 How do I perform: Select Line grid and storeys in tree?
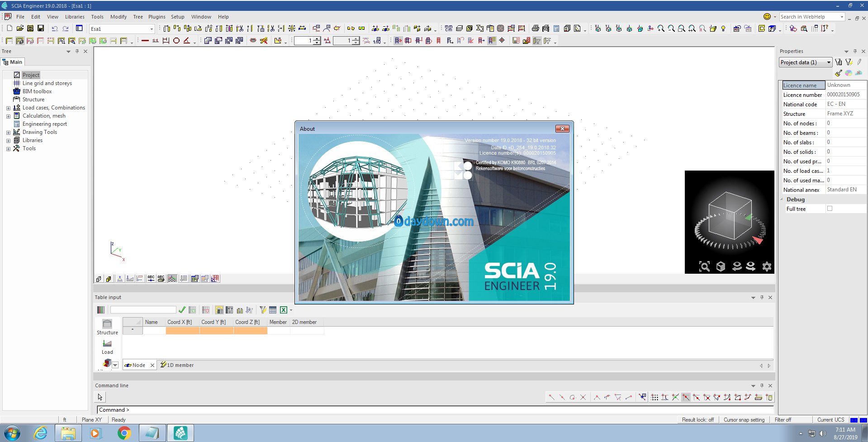click(47, 83)
